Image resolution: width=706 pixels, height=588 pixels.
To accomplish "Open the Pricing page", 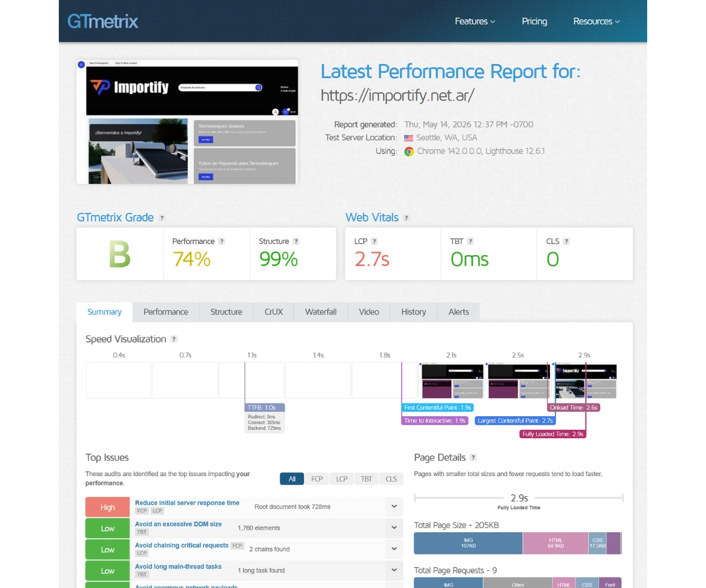I will click(534, 21).
